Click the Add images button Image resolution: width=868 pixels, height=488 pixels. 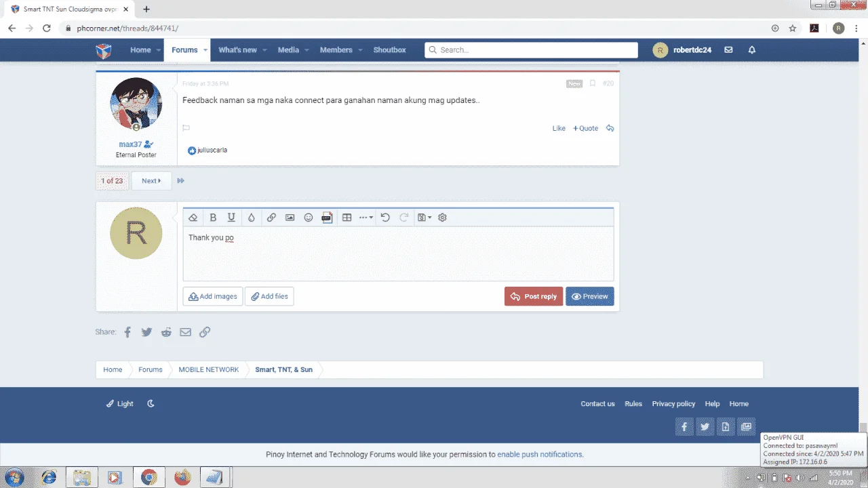pyautogui.click(x=213, y=296)
